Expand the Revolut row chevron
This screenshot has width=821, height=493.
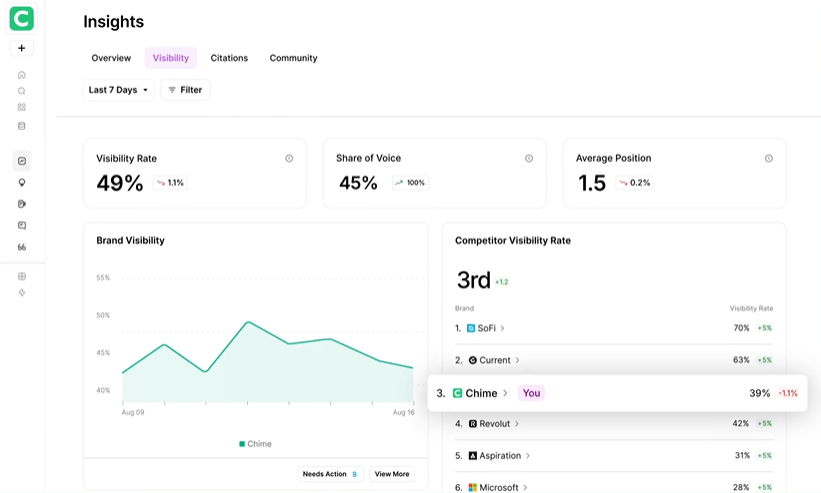(x=517, y=423)
